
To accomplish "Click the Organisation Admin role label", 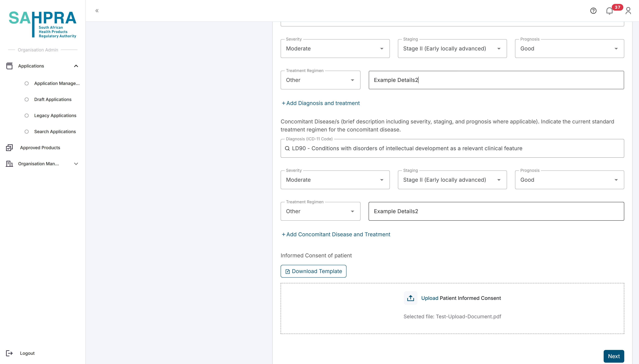I will 38,50.
